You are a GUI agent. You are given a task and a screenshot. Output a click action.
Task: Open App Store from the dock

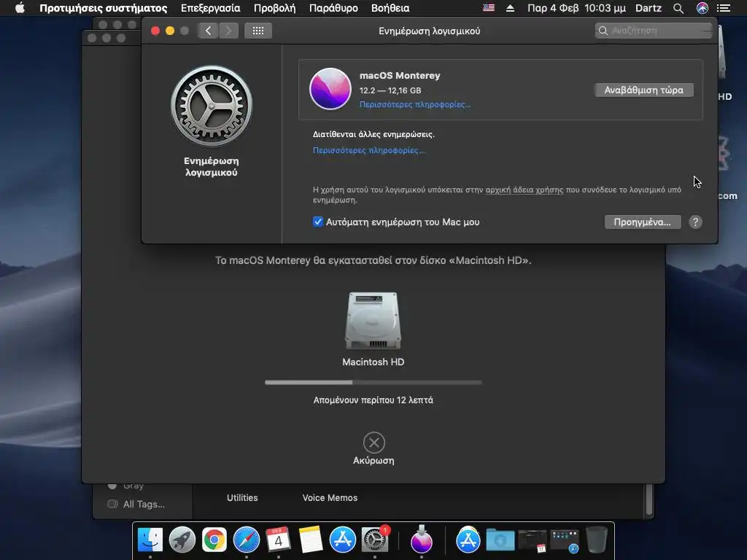[x=343, y=540]
